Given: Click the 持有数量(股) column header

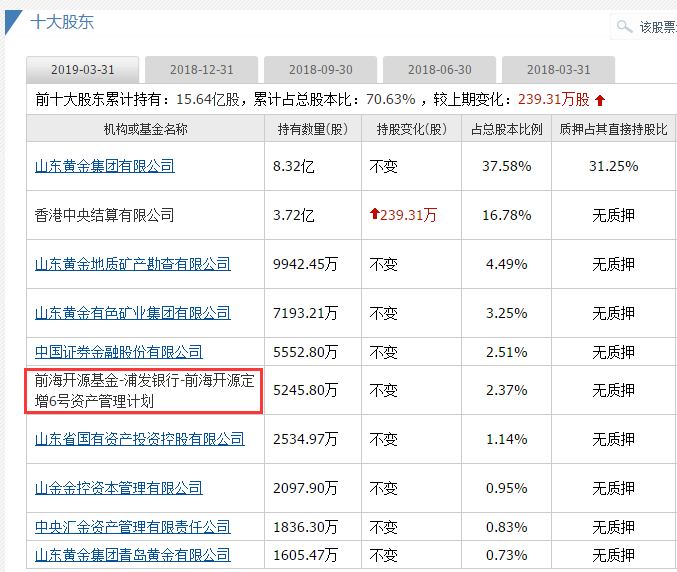Looking at the screenshot, I should (x=313, y=129).
